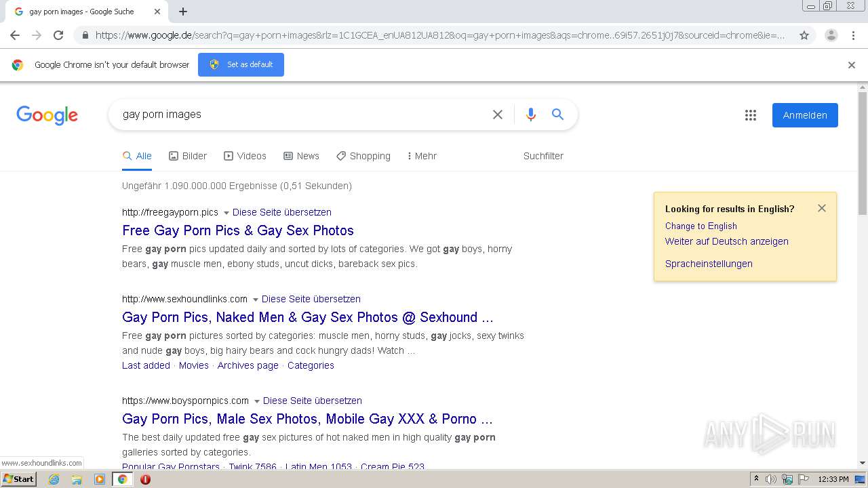Screen dimensions: 868x488
Task: Dismiss the default browser infobar
Action: pyautogui.click(x=852, y=65)
